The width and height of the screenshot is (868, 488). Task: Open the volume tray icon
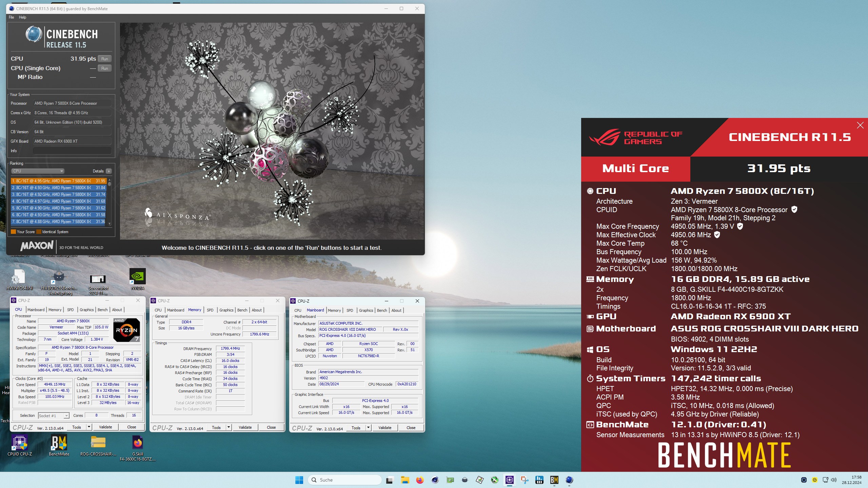click(x=834, y=480)
